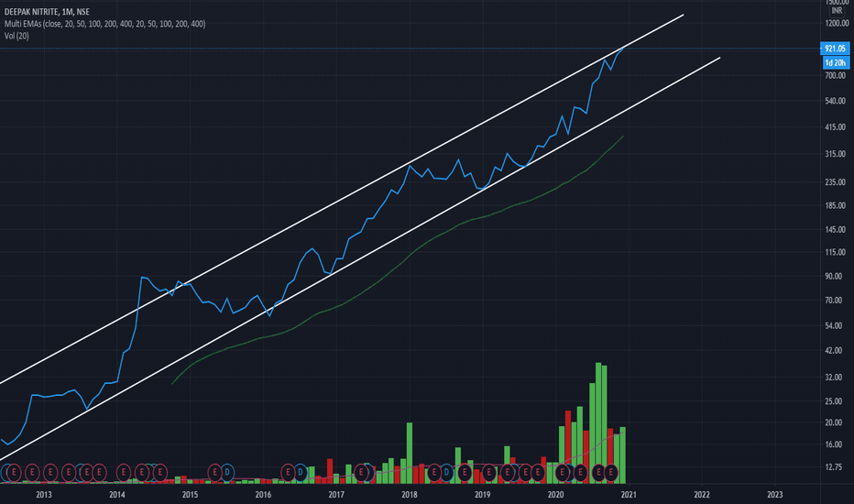Click the 54.00 price axis value
Image resolution: width=854 pixels, height=504 pixels.
click(x=834, y=326)
